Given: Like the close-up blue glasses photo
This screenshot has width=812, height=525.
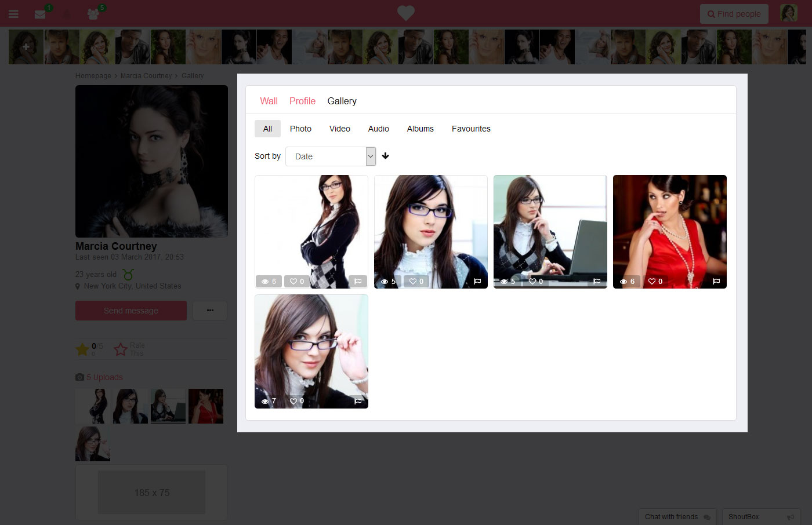Looking at the screenshot, I should click(x=413, y=282).
